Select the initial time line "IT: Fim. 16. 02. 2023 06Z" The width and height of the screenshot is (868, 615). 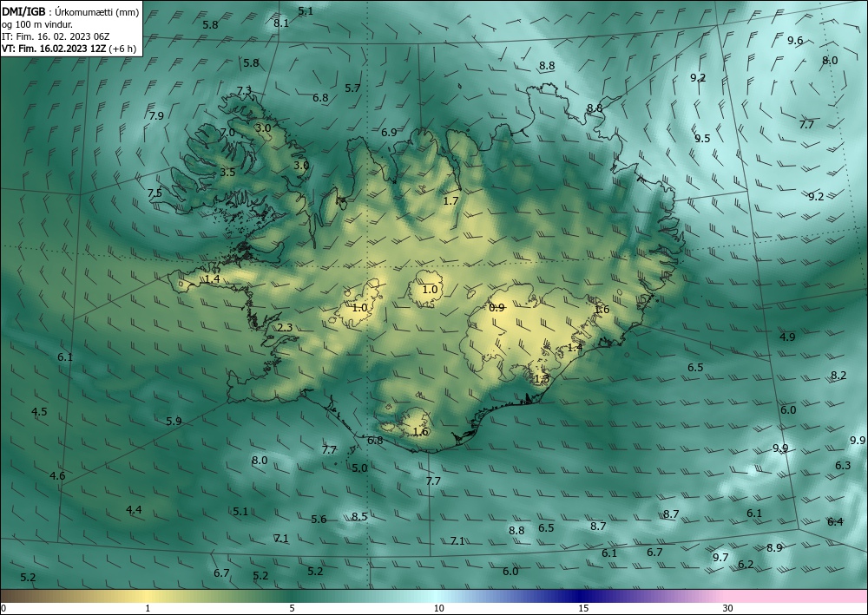point(56,36)
